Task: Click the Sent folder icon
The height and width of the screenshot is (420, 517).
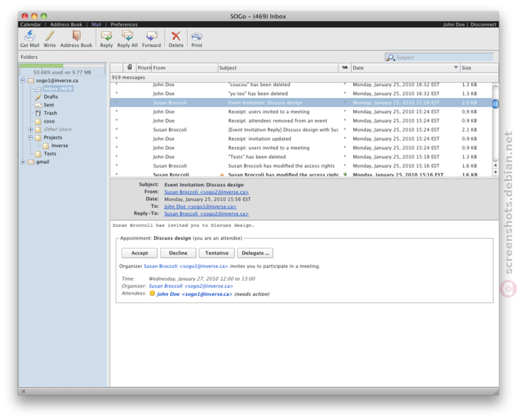Action: coord(39,105)
